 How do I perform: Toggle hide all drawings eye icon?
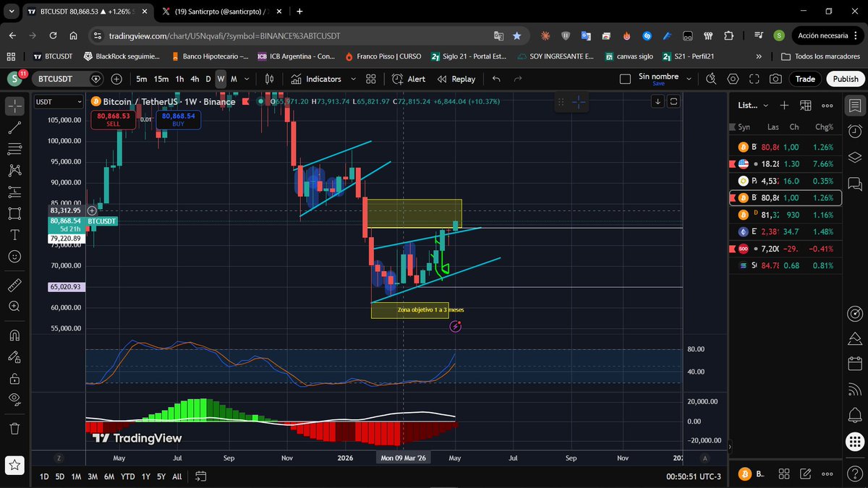pos(14,399)
